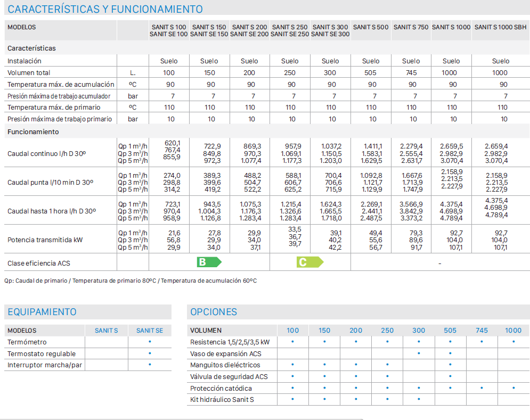Click the 'SANIT S 150 SANIT SE 150' column header
The width and height of the screenshot is (530, 420).
pyautogui.click(x=209, y=30)
